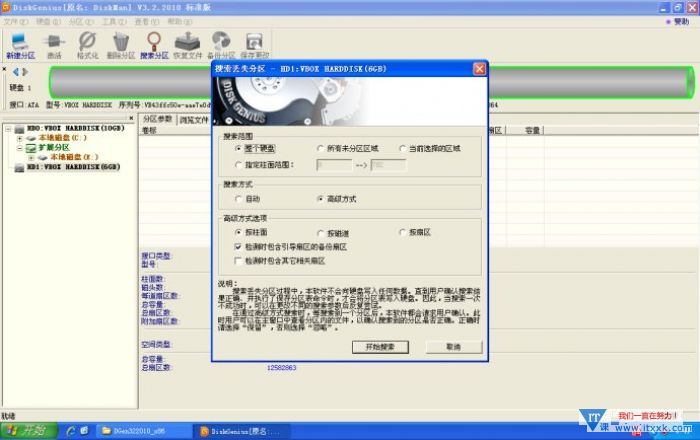Image resolution: width=700 pixels, height=440 pixels.
Task: Select 当前选择的区域 radio button
Action: coord(402,149)
